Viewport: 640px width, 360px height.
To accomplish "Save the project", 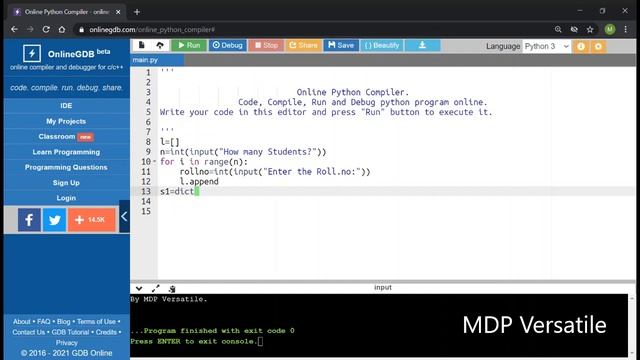I will pos(341,45).
